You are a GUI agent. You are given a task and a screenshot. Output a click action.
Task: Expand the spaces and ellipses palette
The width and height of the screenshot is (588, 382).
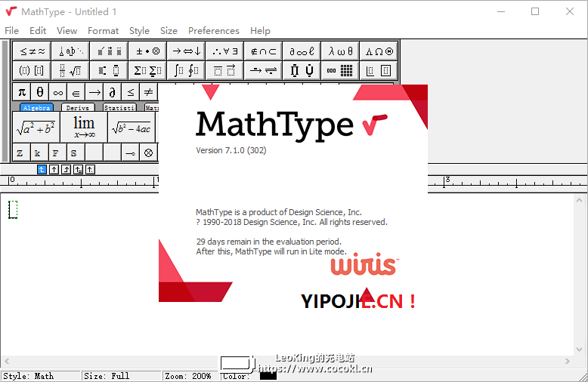point(70,51)
